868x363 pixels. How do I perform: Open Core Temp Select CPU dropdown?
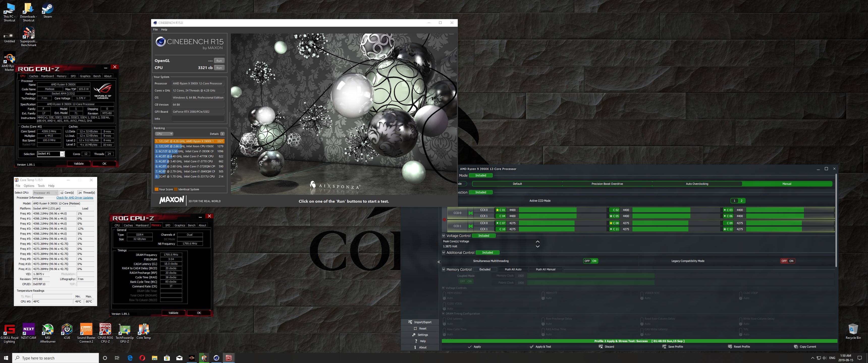pos(45,193)
